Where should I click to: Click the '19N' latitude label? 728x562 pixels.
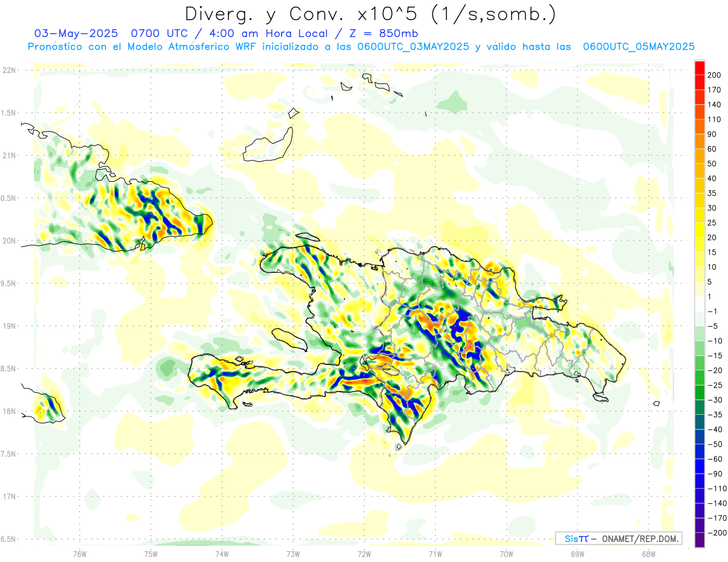(8, 326)
